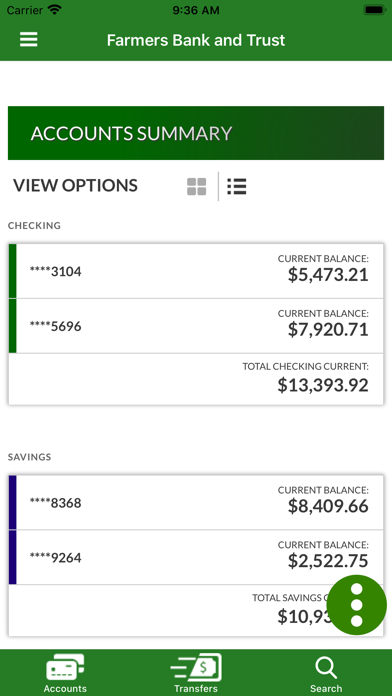This screenshot has height=696, width=392.
Task: Open the hamburger navigation menu
Action: pos(28,40)
